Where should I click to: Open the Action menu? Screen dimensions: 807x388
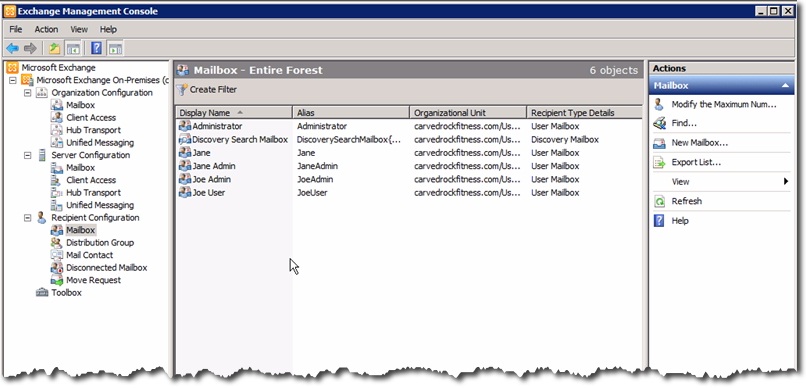click(46, 29)
